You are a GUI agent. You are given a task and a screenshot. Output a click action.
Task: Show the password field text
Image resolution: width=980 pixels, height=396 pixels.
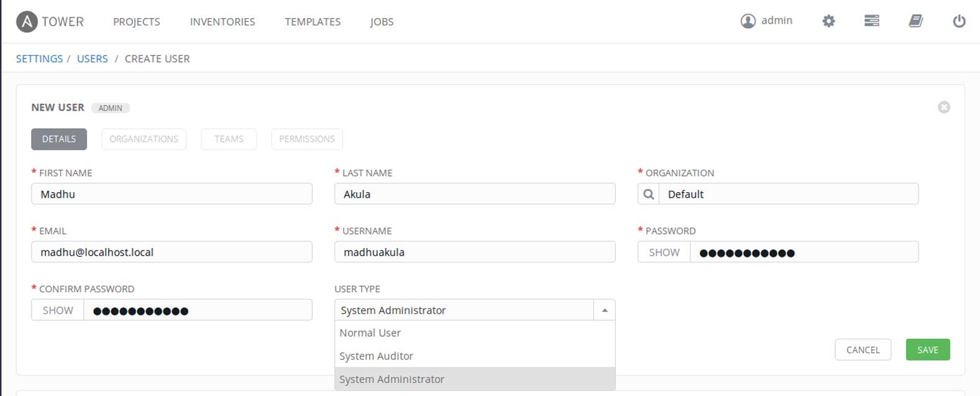664,252
